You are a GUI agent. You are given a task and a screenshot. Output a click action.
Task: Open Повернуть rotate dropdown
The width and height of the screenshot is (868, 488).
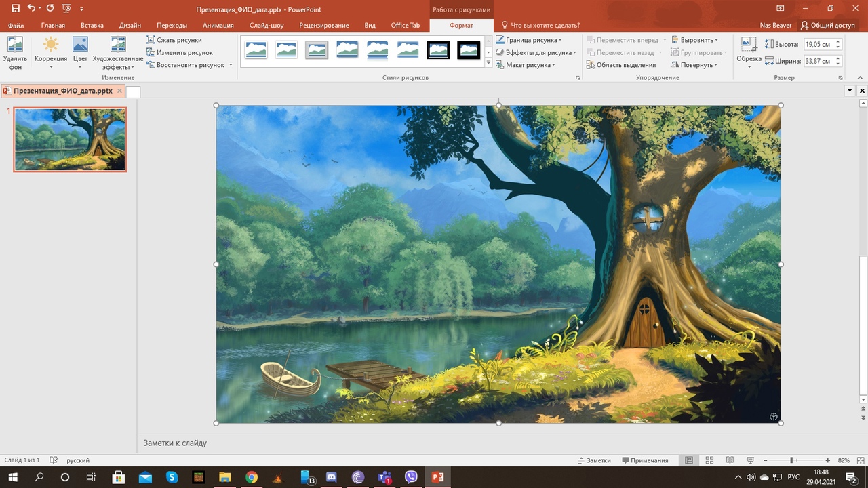[694, 65]
